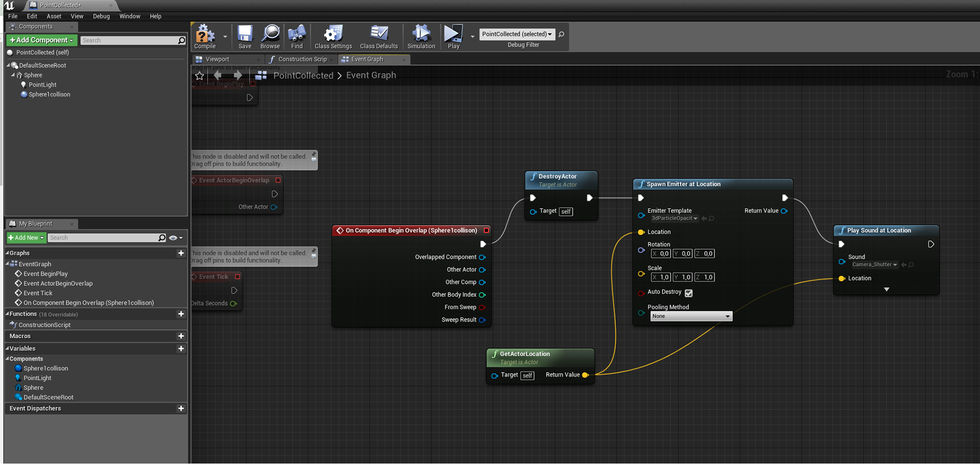Image resolution: width=980 pixels, height=465 pixels.
Task: Open Emitter Template asset dropdown
Action: coord(674,218)
